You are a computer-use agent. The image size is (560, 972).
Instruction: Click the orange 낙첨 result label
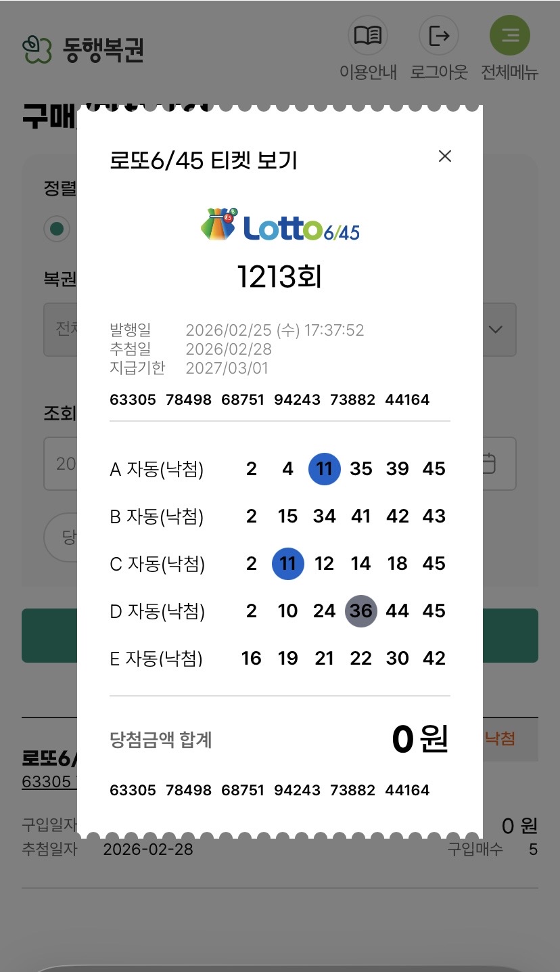tap(500, 738)
